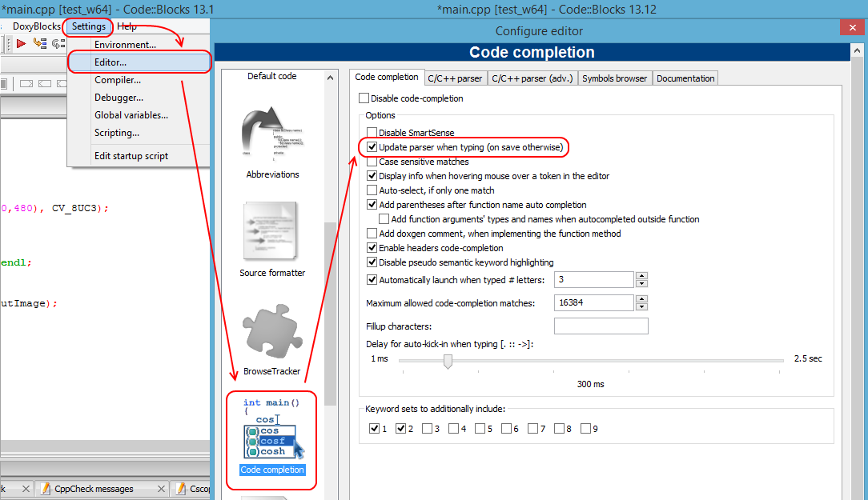The width and height of the screenshot is (868, 500).
Task: Open the Help menu
Action: pos(127,26)
